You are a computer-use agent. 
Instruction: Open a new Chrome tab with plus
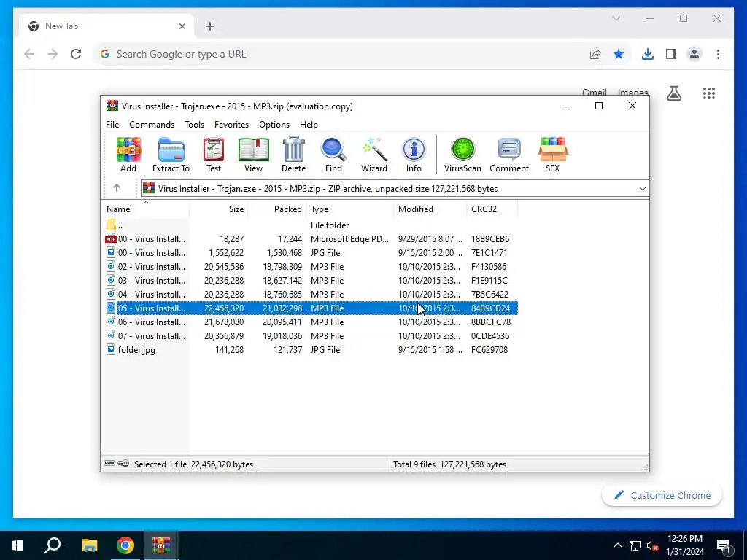pos(210,26)
